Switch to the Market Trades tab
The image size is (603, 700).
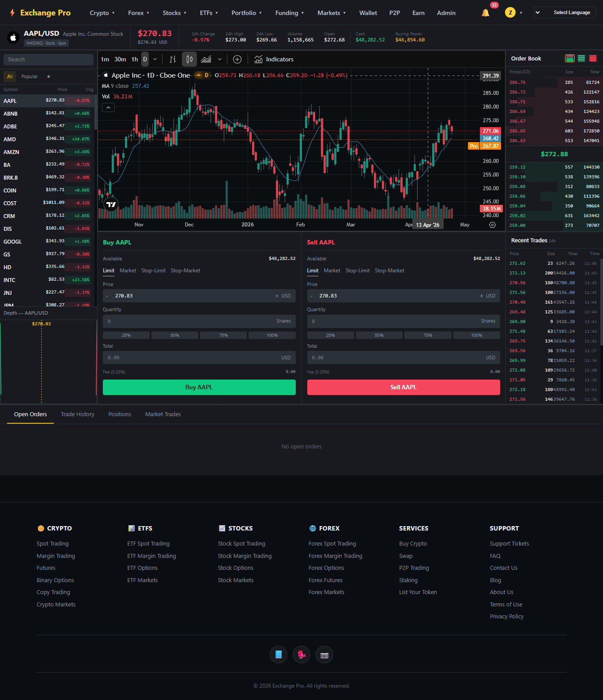click(x=163, y=414)
